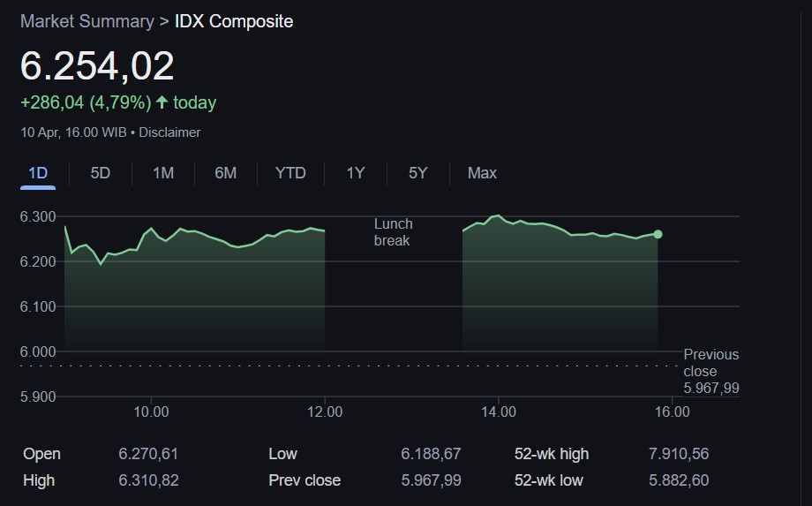The width and height of the screenshot is (812, 506).
Task: Click the IDX Composite title
Action: click(x=234, y=21)
